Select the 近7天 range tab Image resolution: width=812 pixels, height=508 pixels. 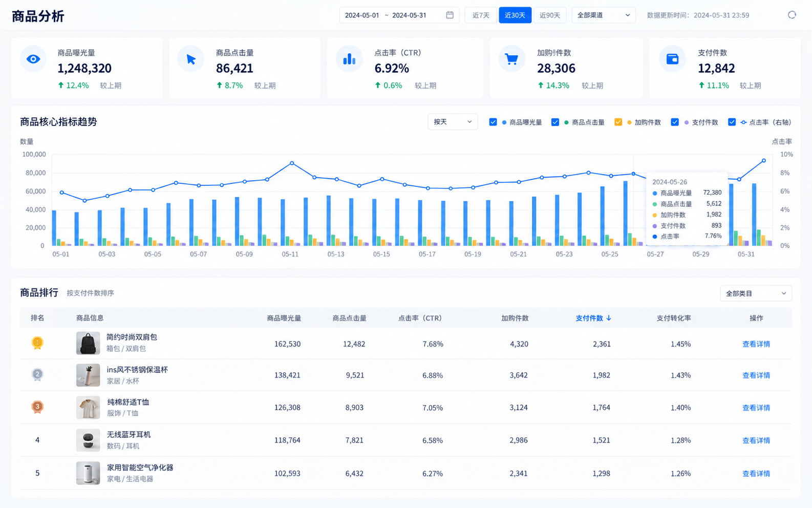tap(481, 15)
